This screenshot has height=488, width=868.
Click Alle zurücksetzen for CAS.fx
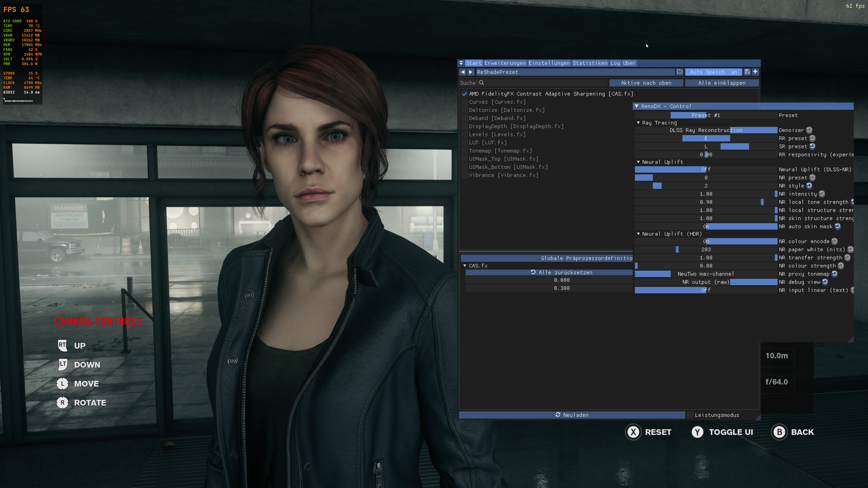tap(549, 272)
